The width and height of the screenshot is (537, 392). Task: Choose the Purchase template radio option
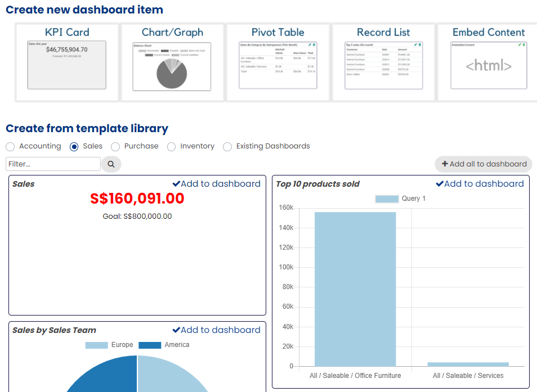coord(115,147)
